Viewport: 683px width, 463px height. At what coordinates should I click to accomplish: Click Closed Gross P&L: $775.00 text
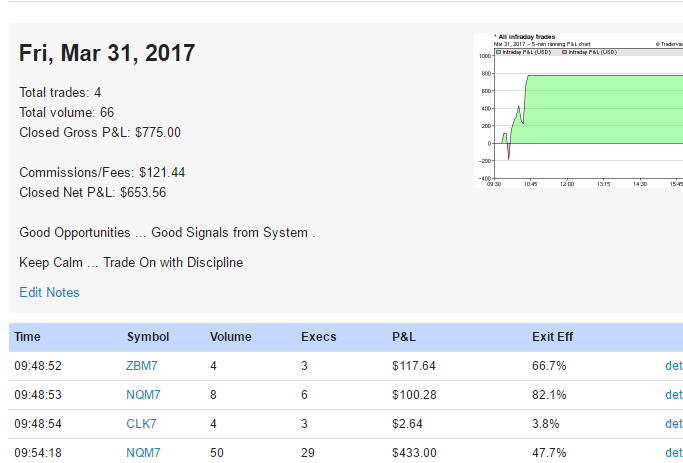(x=100, y=132)
